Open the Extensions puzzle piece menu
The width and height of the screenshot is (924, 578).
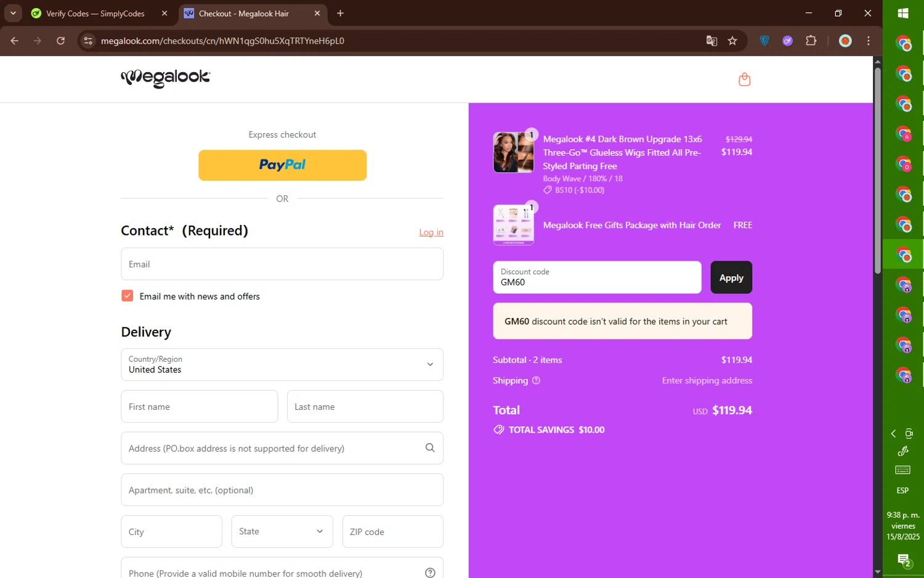click(x=811, y=41)
